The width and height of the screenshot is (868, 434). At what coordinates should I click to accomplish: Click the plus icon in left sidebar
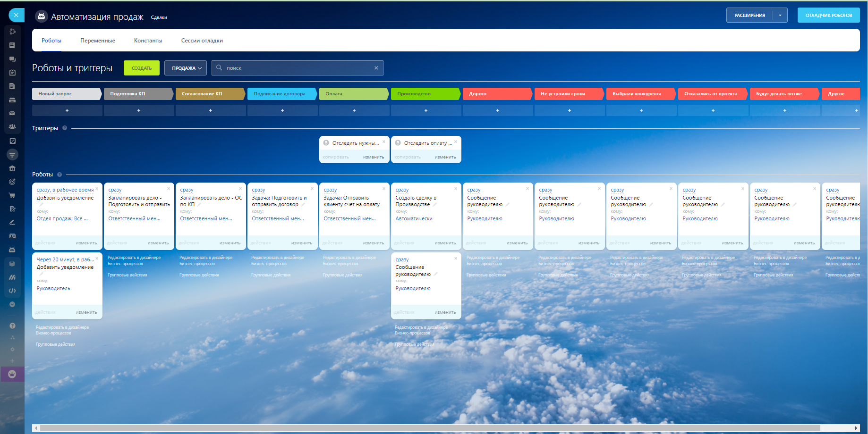[x=12, y=361]
